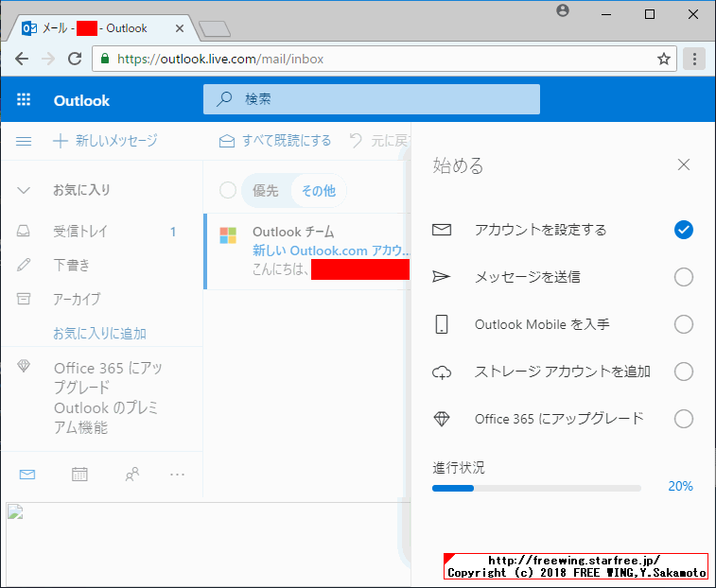Click the address bar URL
Image resolution: width=716 pixels, height=588 pixels.
[220, 59]
